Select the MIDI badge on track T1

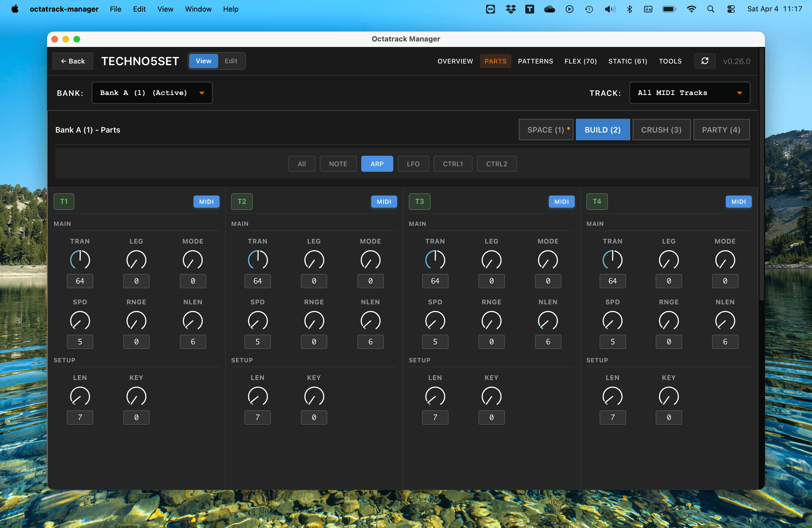(x=206, y=202)
